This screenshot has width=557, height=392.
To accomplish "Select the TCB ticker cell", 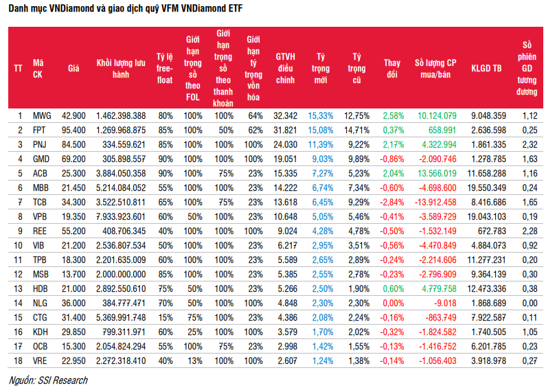I will tap(40, 203).
